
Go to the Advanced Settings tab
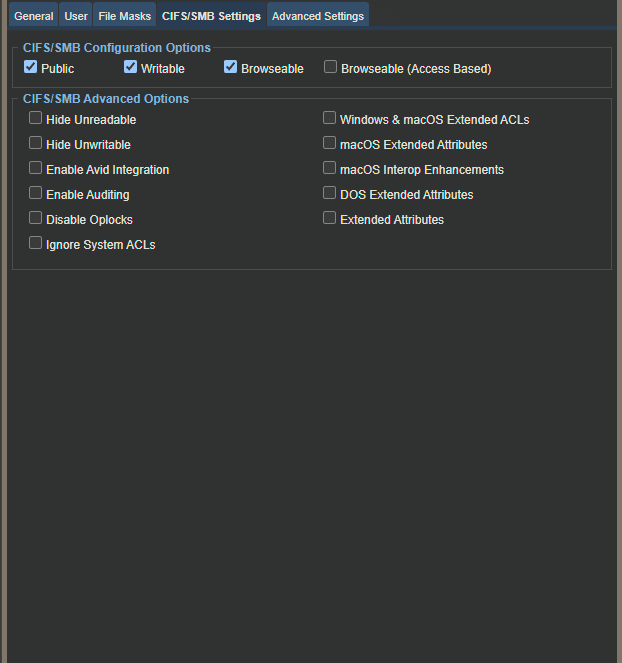pos(318,15)
